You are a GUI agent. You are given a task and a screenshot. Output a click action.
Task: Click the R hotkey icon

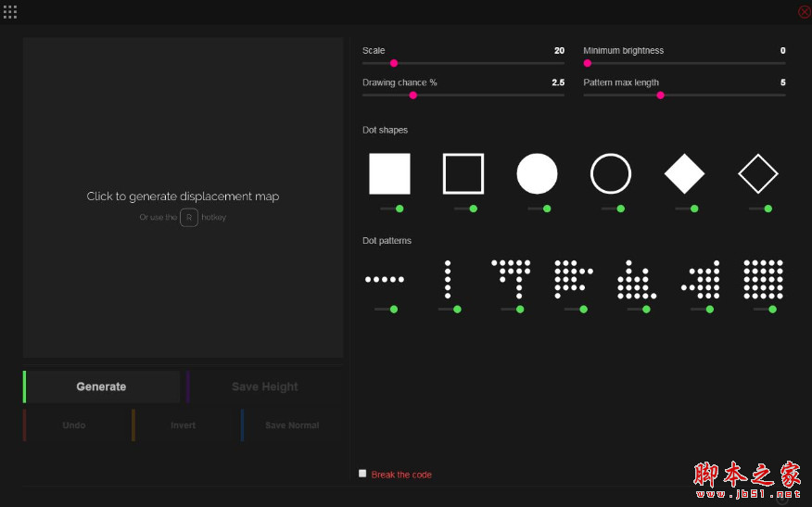189,218
